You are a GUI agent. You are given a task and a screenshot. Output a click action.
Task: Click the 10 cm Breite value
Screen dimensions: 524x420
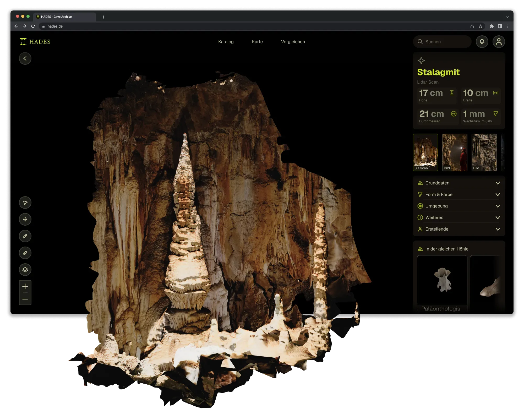point(476,93)
